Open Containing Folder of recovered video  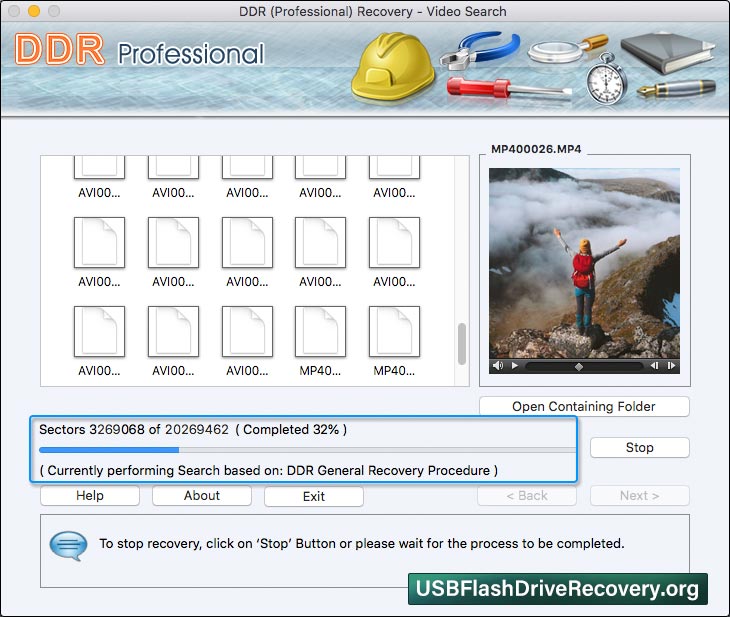584,407
